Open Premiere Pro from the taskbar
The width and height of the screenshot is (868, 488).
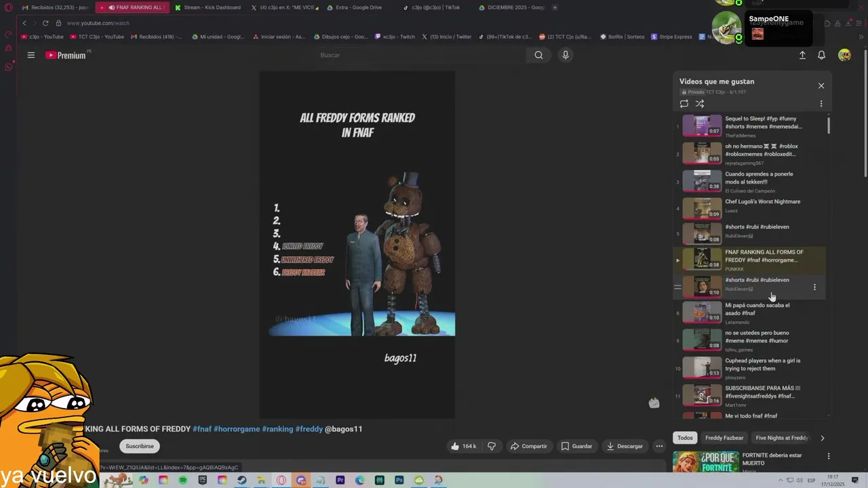pos(340,480)
